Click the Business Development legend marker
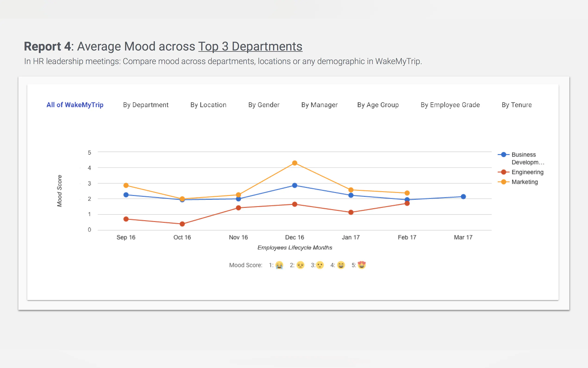 [x=504, y=155]
